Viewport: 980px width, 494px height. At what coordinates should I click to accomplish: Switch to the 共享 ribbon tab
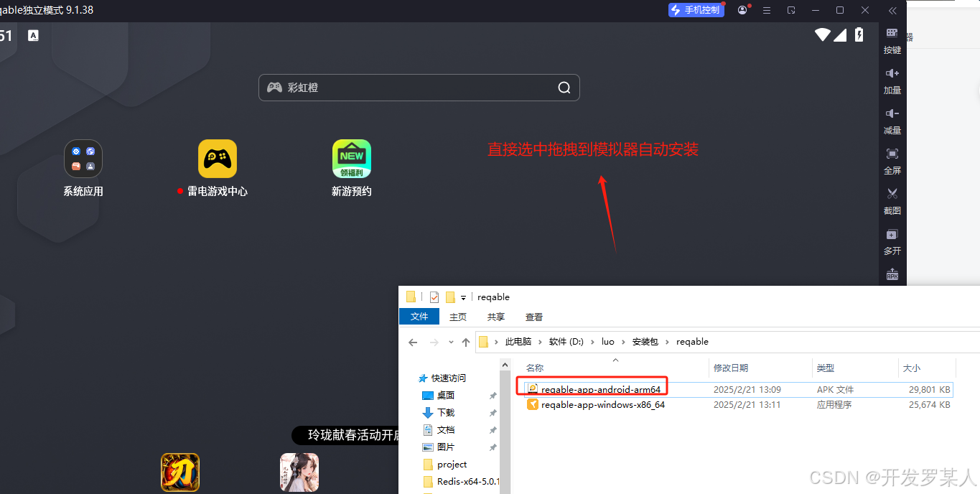[x=496, y=317]
